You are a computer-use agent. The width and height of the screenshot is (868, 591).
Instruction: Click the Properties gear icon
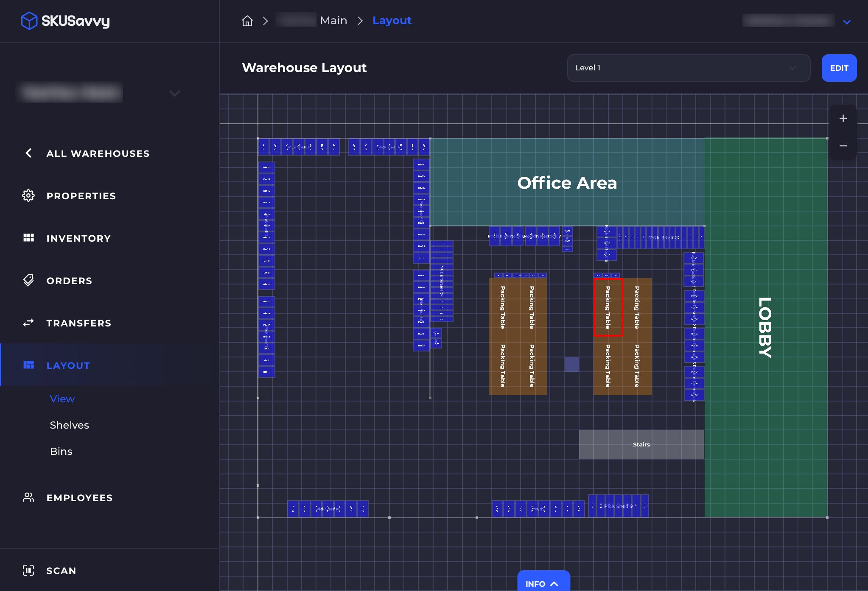28,195
